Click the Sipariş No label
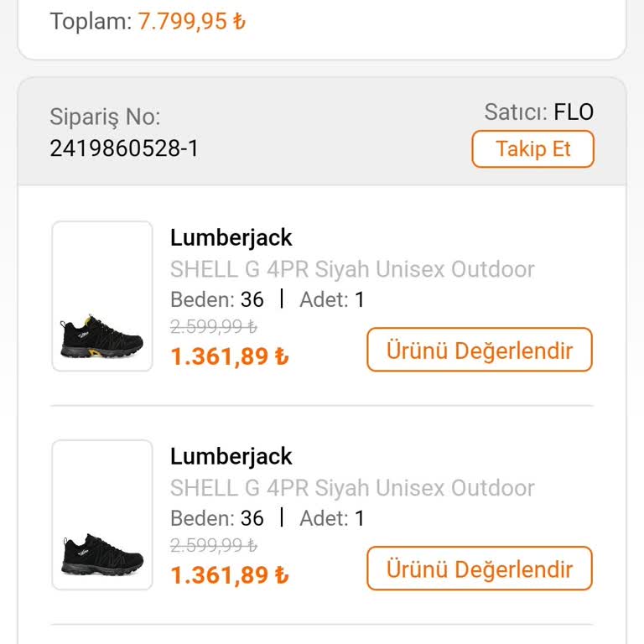Image resolution: width=644 pixels, height=644 pixels. [x=105, y=117]
